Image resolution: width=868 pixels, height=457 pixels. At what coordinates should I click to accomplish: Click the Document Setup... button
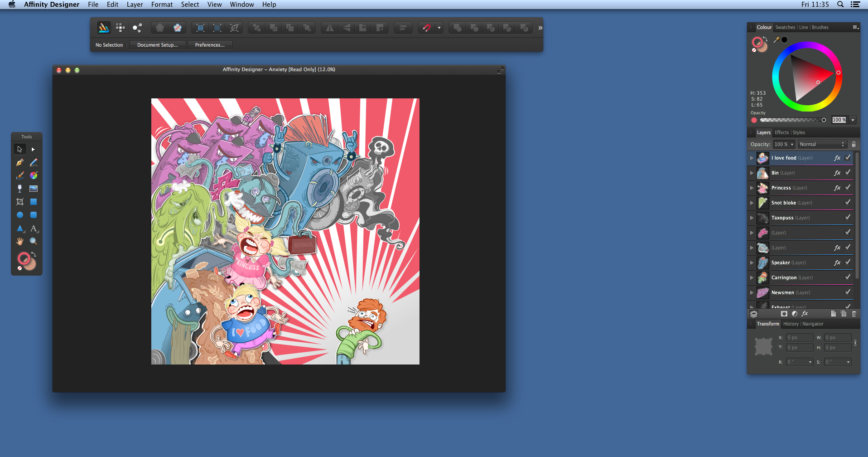coord(157,45)
